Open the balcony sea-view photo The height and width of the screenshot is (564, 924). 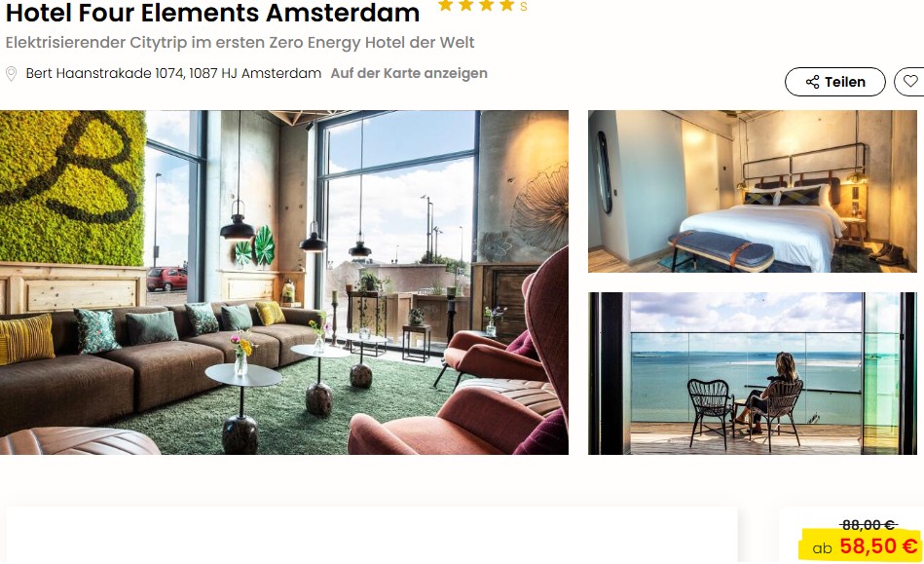coord(753,374)
